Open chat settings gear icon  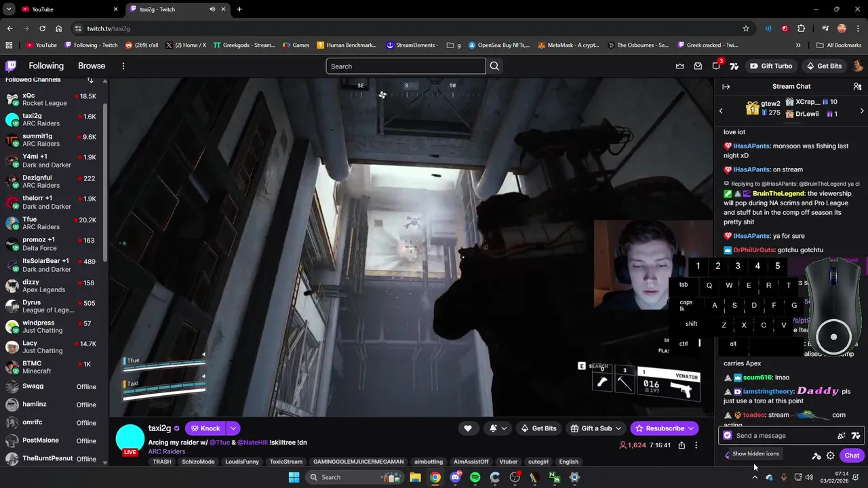[830, 455]
